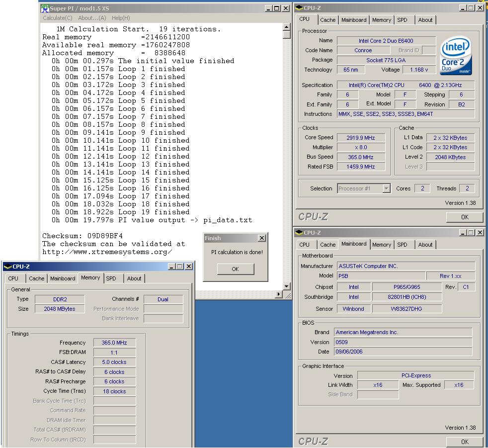Open Cache tab in Memory CPU-Z window
This screenshot has height=448, width=488.
coord(37,278)
